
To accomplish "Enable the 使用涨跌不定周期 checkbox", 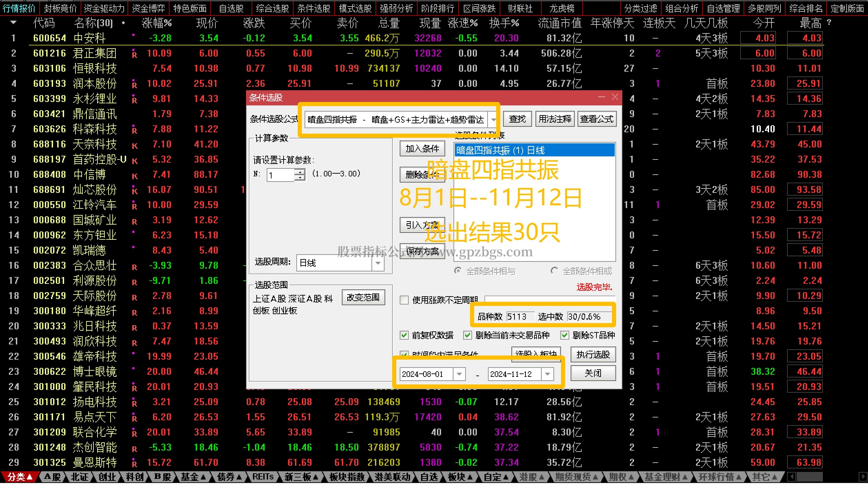I will [x=404, y=300].
